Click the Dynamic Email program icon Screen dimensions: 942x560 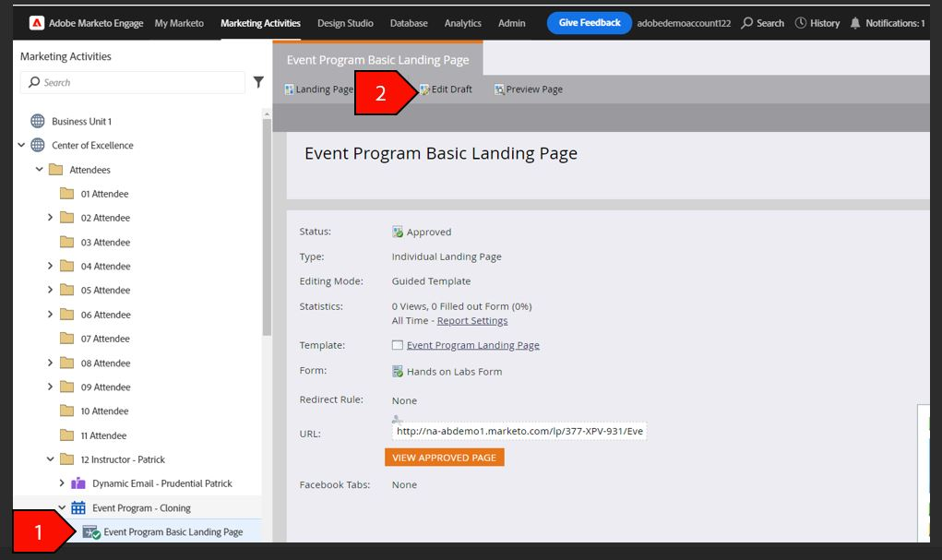click(x=78, y=483)
